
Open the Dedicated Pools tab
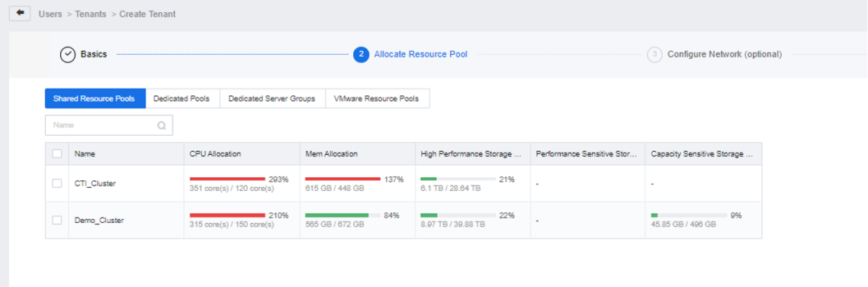[182, 98]
